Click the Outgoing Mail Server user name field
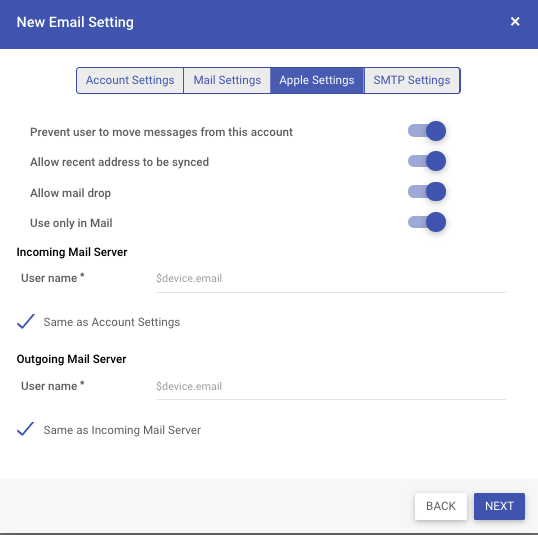Screen dimensions: 538x535 pos(331,386)
